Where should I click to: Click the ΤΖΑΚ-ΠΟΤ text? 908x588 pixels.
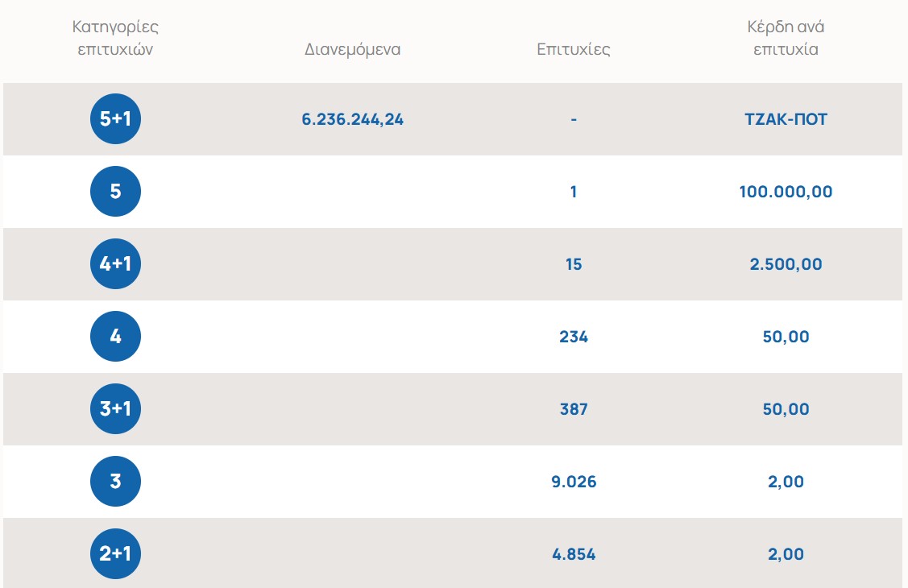pyautogui.click(x=786, y=119)
